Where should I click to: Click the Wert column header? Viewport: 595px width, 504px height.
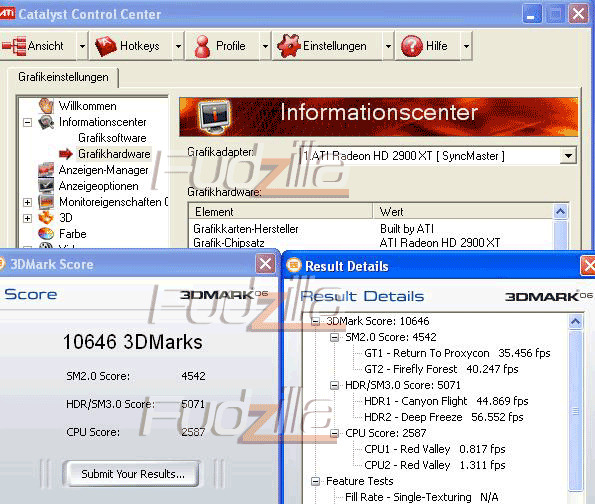[463, 211]
